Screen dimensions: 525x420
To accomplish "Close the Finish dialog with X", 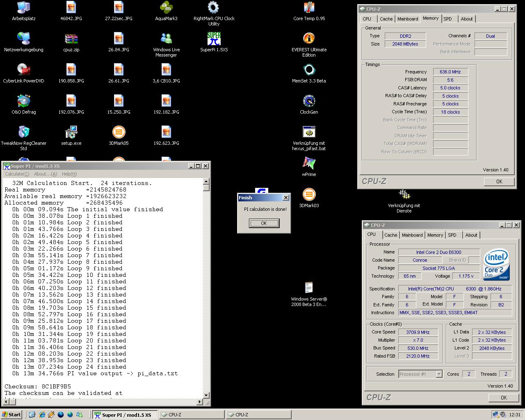I will pyautogui.click(x=286, y=198).
